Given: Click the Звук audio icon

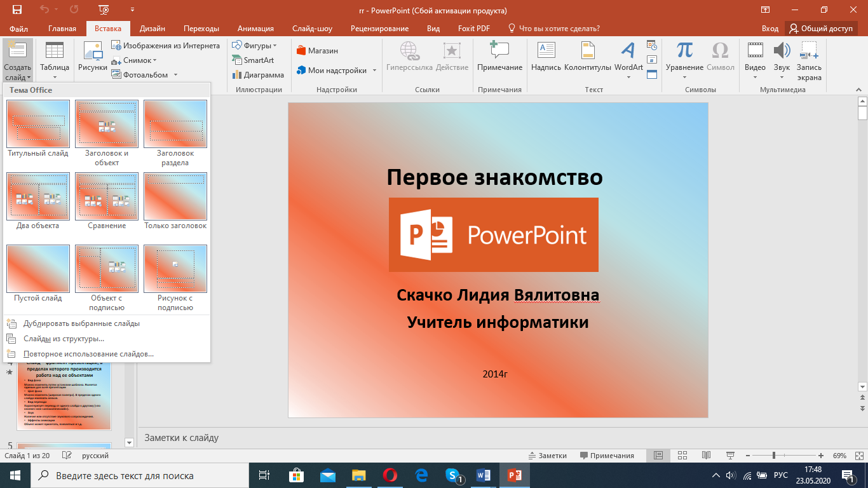Looking at the screenshot, I should click(x=782, y=50).
